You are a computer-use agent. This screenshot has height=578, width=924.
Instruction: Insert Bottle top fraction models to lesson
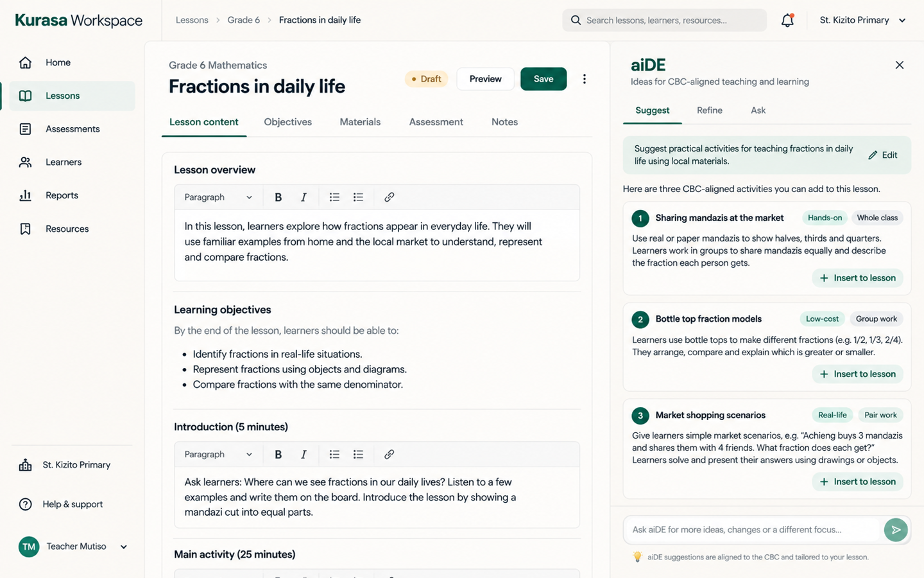[x=858, y=374]
